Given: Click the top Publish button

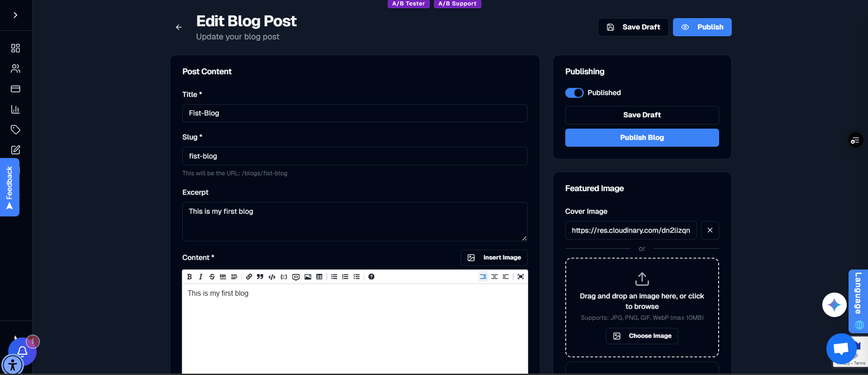Looking at the screenshot, I should (702, 27).
